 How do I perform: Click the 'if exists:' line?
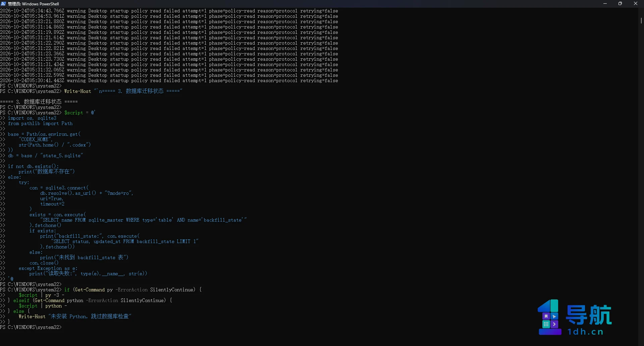coord(43,231)
